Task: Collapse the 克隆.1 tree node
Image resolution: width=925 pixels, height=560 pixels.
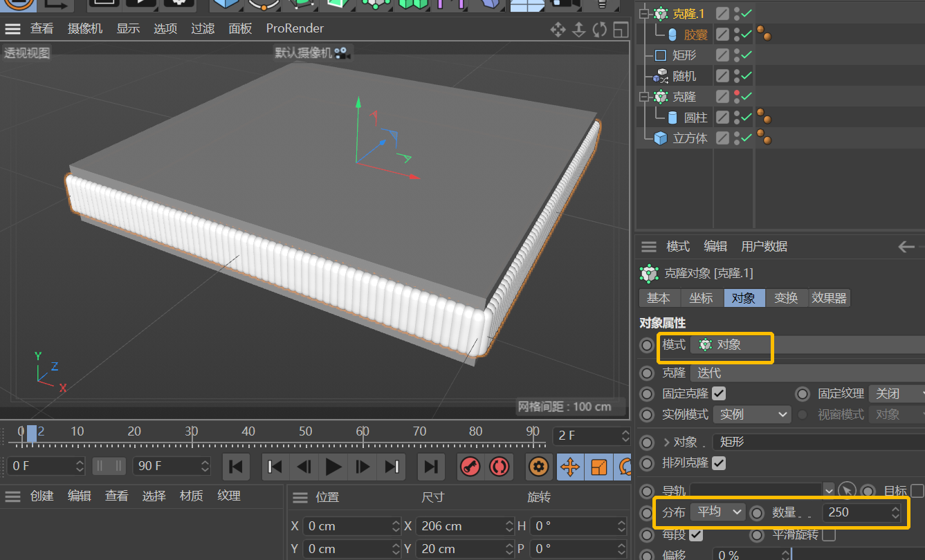Action: pyautogui.click(x=645, y=13)
